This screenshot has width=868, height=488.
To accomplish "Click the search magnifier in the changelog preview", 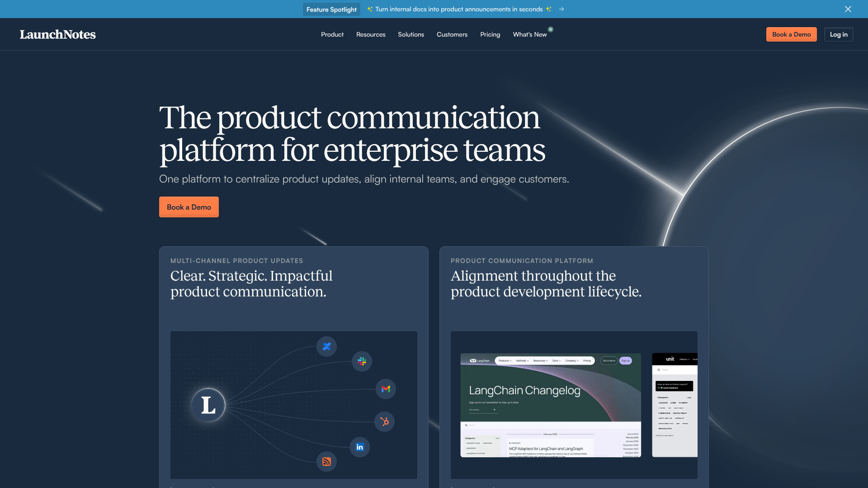I will click(x=465, y=426).
